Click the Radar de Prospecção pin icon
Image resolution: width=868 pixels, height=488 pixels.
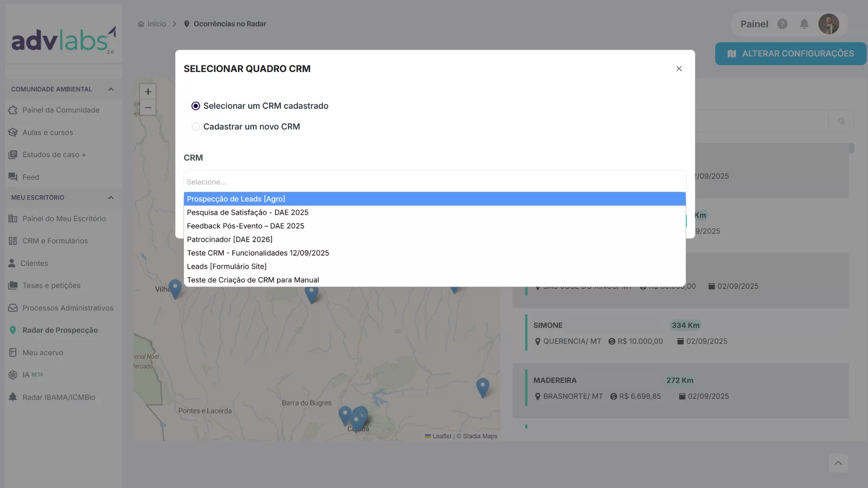[x=13, y=330]
